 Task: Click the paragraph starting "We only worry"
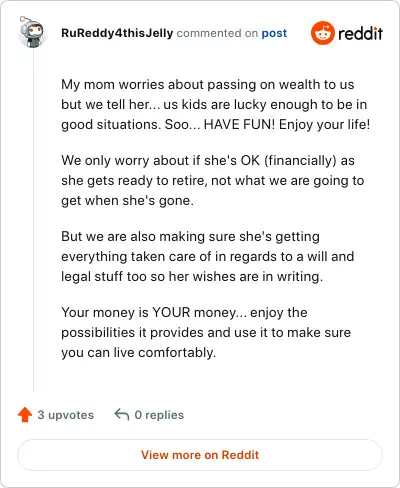213,180
